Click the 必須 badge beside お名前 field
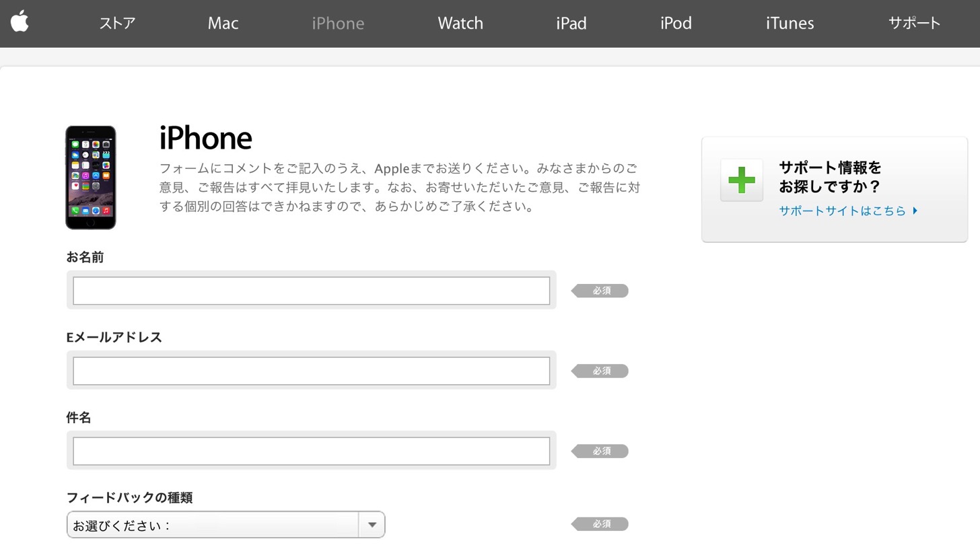Image resolution: width=980 pixels, height=551 pixels. click(x=600, y=291)
